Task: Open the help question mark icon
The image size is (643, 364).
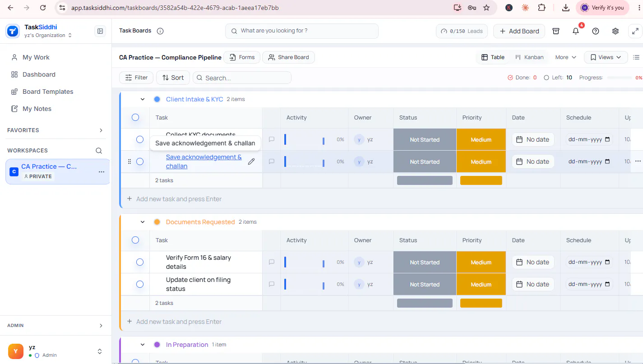Action: [x=596, y=31]
